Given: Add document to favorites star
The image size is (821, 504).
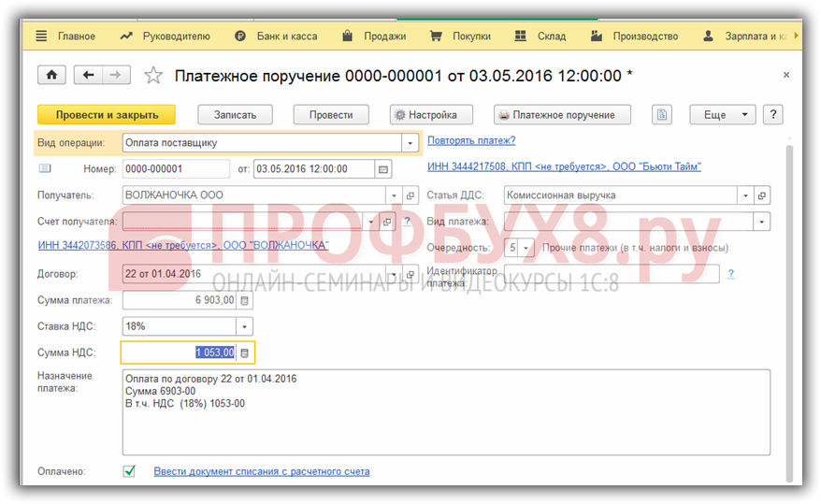Looking at the screenshot, I should point(153,76).
